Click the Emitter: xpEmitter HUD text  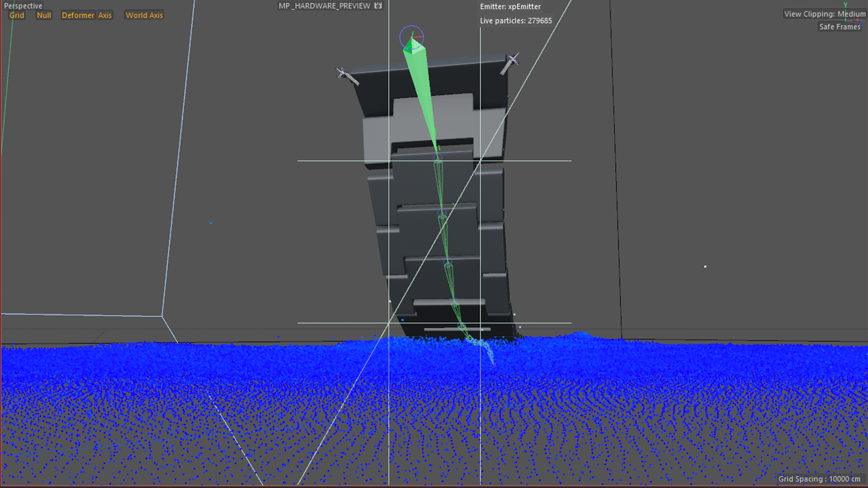pyautogui.click(x=510, y=7)
